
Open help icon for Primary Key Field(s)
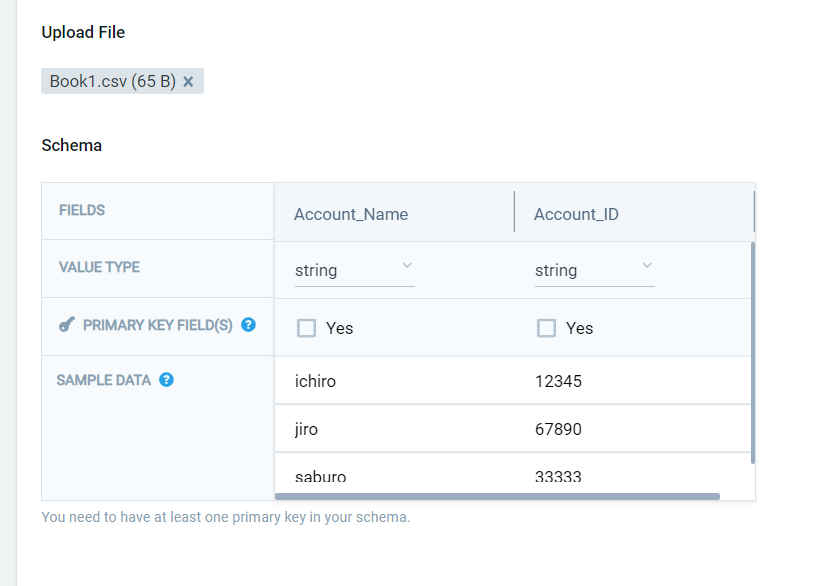point(248,325)
